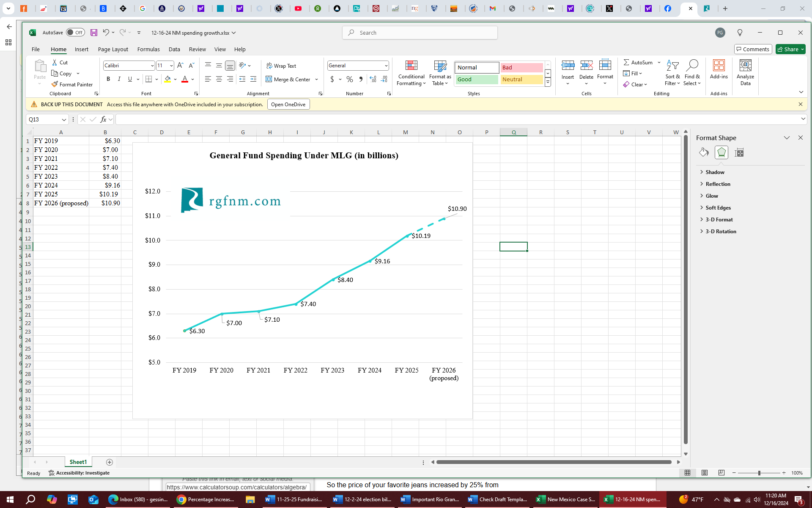
Task: Select the Size & Properties icon
Action: pyautogui.click(x=739, y=152)
